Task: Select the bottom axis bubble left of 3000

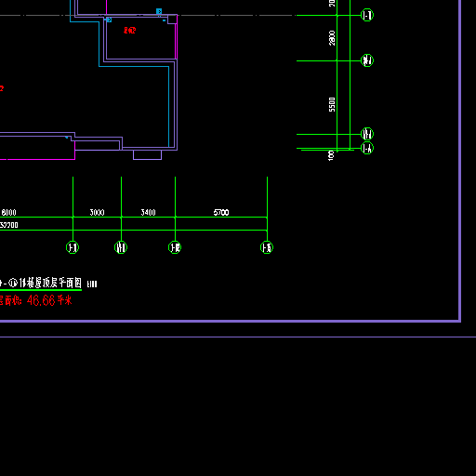Action: pos(73,247)
